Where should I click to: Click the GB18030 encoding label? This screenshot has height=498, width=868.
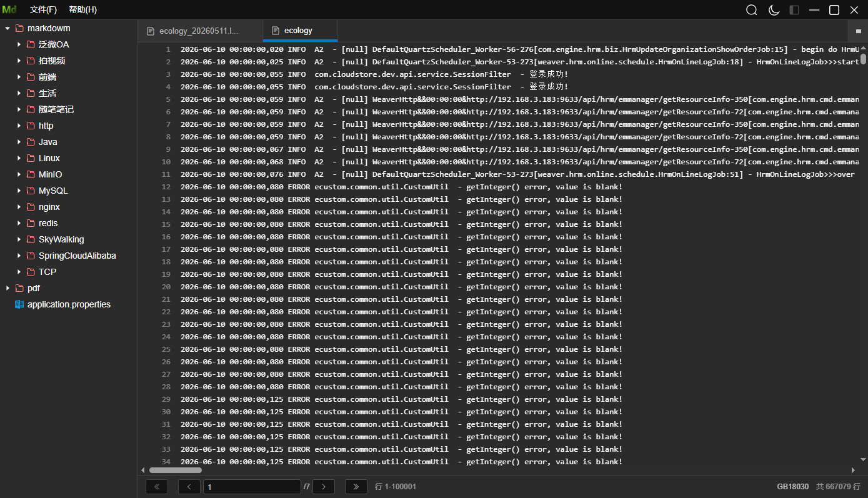pos(793,487)
